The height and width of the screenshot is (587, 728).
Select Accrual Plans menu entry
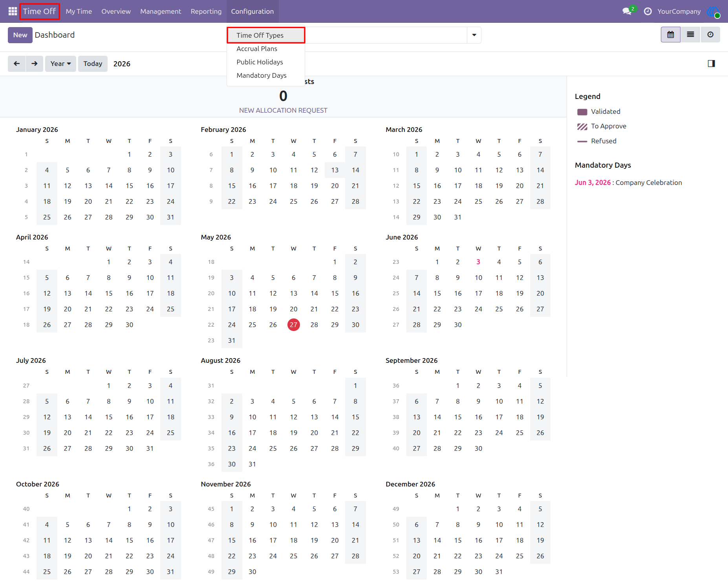pos(266,49)
